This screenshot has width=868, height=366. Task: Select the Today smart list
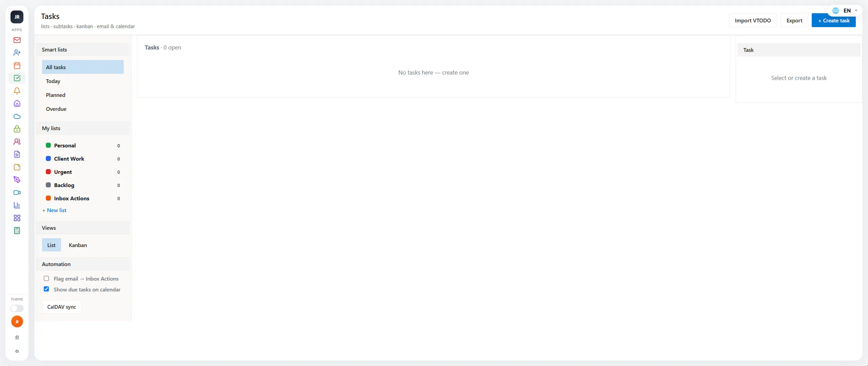83,81
